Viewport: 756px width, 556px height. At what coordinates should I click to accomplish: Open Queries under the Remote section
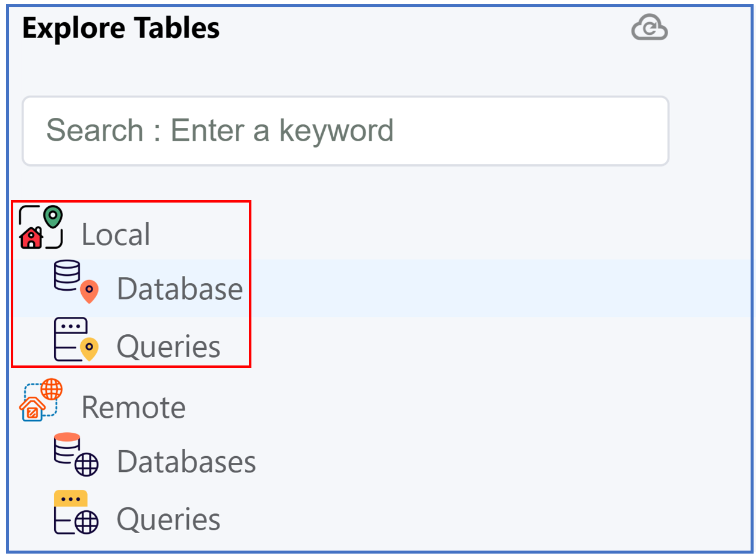(168, 519)
